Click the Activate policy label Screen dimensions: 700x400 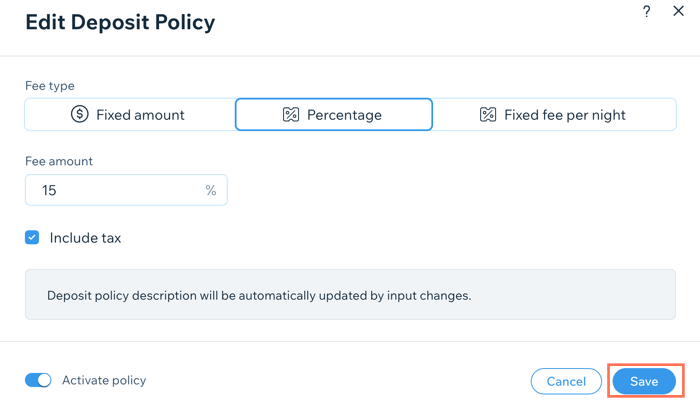coord(104,380)
